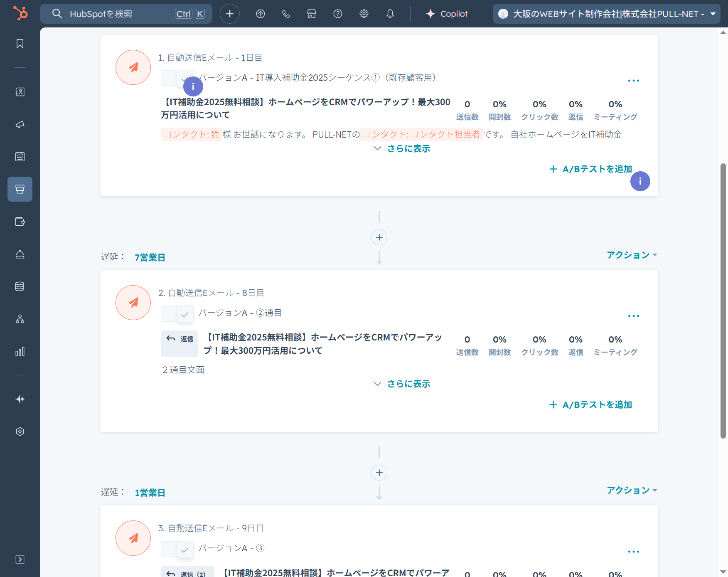The width and height of the screenshot is (728, 577).
Task: Open the three-dot menu for step 3
Action: coord(634,552)
